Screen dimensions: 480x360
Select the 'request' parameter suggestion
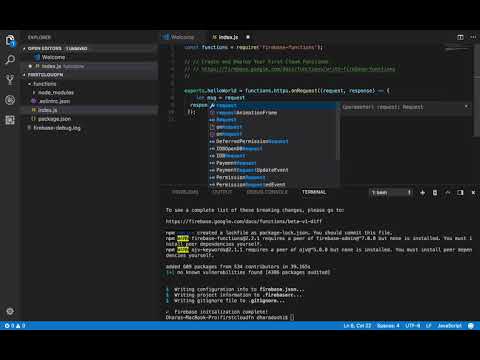click(273, 106)
